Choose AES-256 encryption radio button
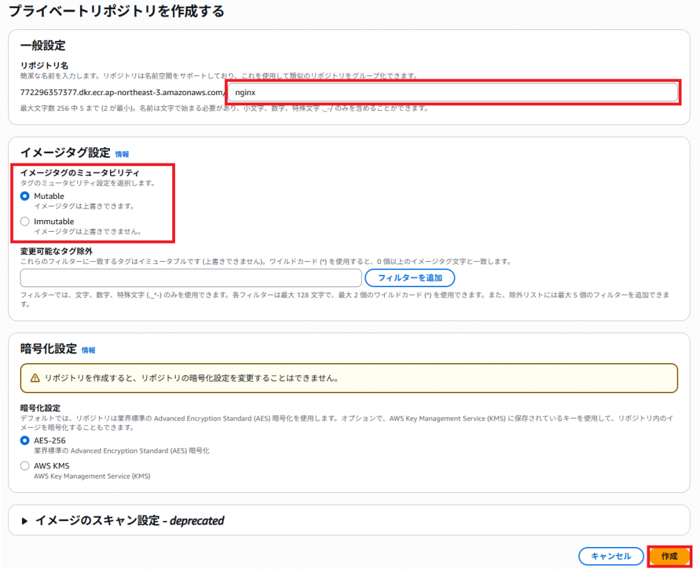The width and height of the screenshot is (700, 588). (25, 440)
